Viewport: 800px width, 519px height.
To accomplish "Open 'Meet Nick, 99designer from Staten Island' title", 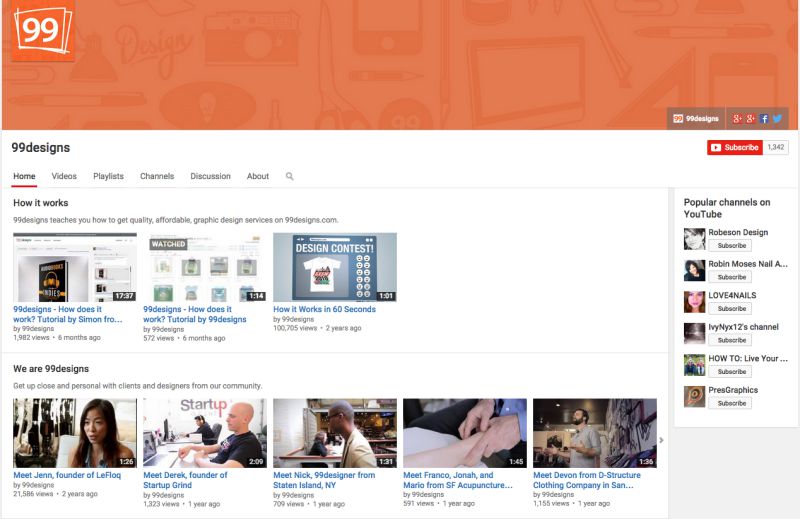I will 324,480.
